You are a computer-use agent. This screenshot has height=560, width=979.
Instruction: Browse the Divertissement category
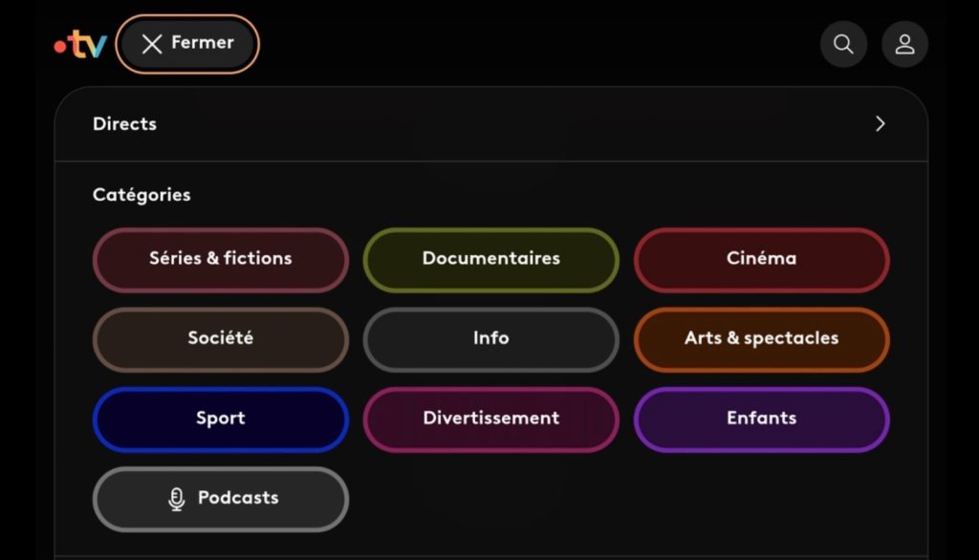coord(490,419)
